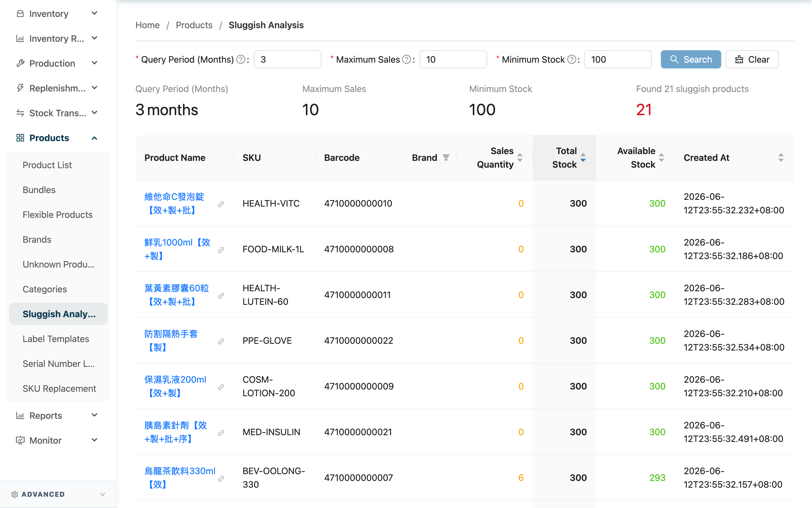Click the Products grid icon
This screenshot has height=508, width=812.
point(21,138)
